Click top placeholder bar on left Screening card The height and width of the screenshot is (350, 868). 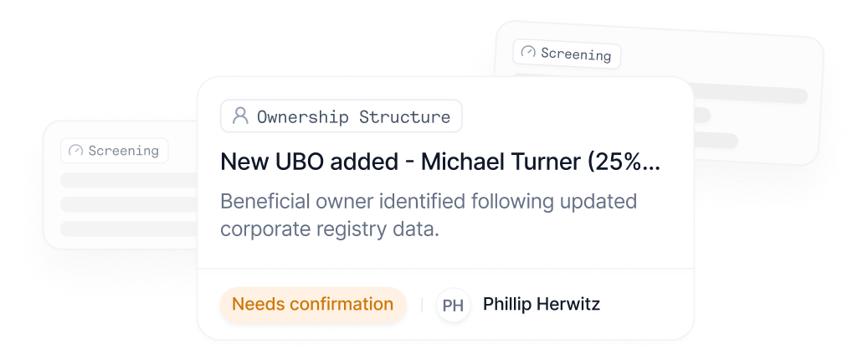tap(129, 180)
